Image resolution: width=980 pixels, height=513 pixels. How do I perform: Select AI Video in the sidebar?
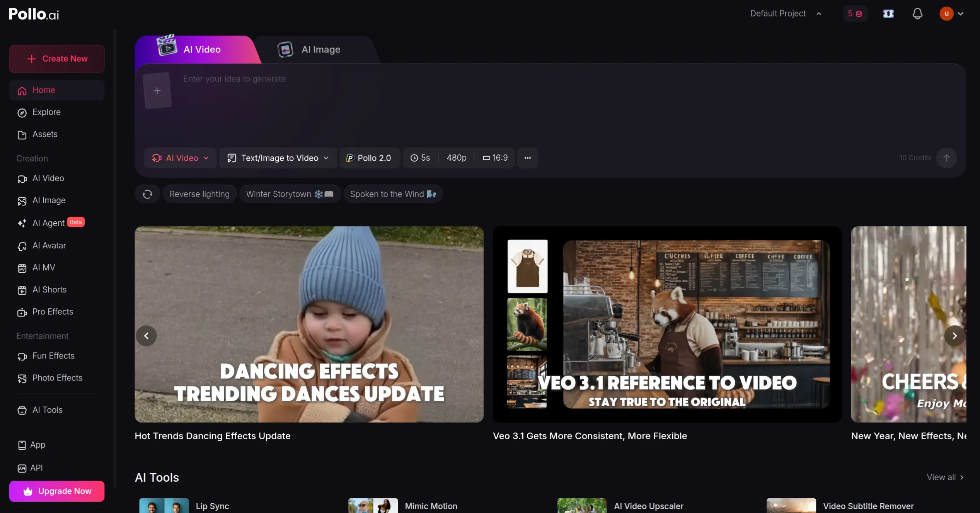(48, 178)
